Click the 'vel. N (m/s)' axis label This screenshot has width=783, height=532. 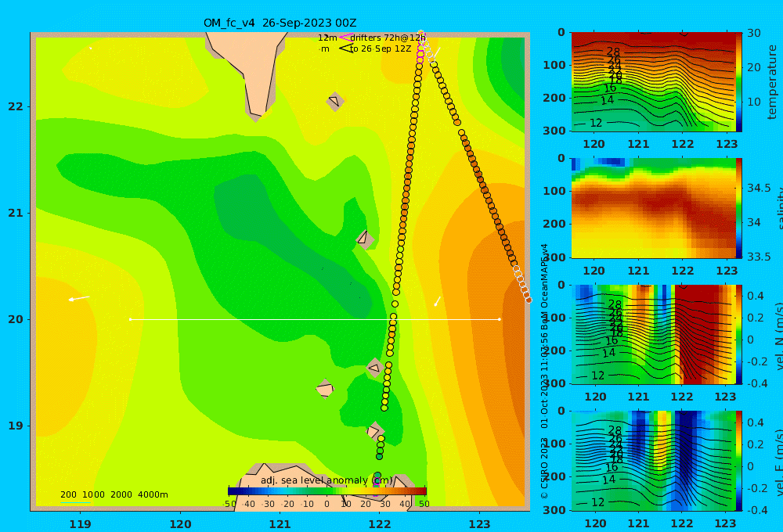778,336
